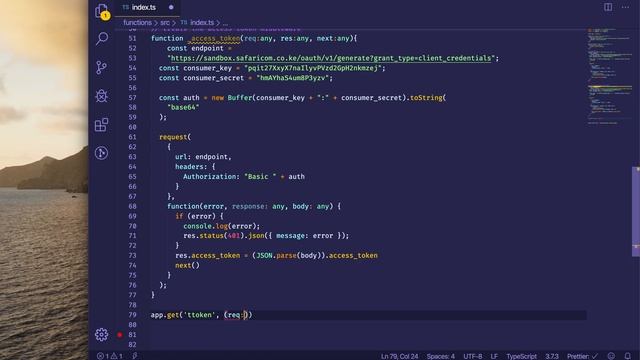Screen dimensions: 640x360
Task: Click the Split Editor icon
Action: (608, 7)
